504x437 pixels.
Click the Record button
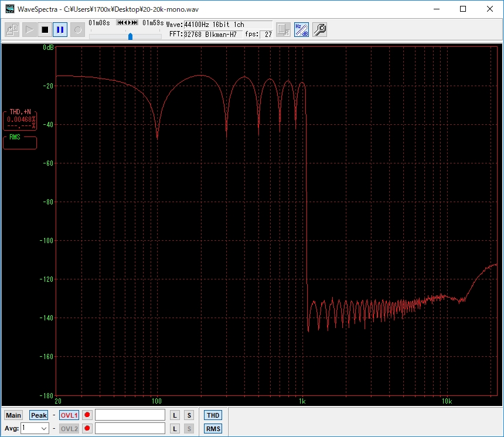coord(77,29)
